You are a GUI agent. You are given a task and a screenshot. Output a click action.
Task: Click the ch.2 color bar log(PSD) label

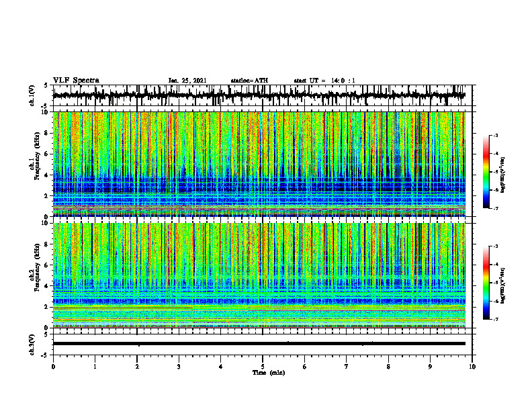(504, 285)
